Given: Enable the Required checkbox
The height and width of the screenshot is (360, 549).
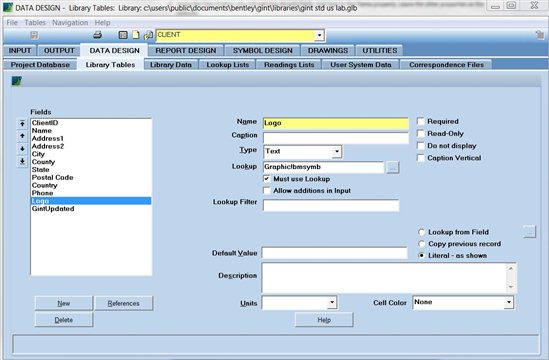Looking at the screenshot, I should 421,122.
